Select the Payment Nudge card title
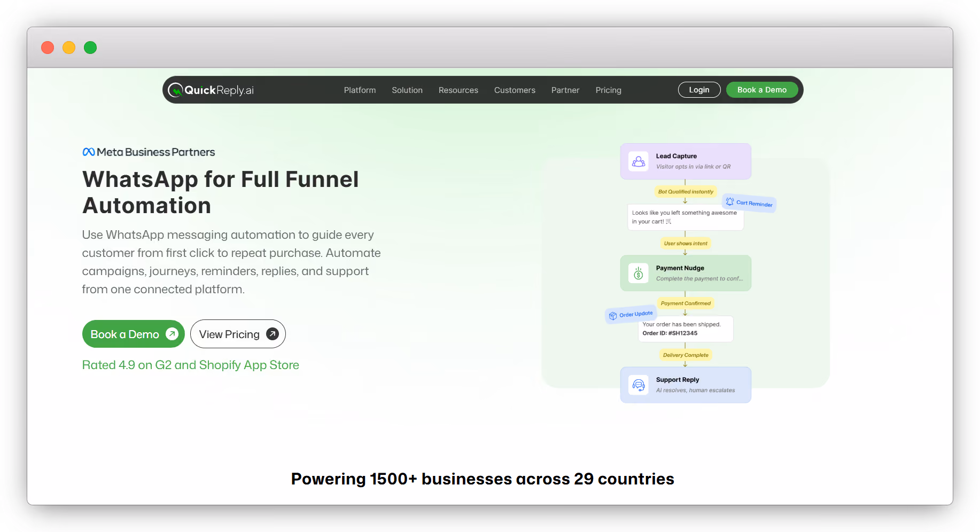This screenshot has width=980, height=532. [x=680, y=268]
